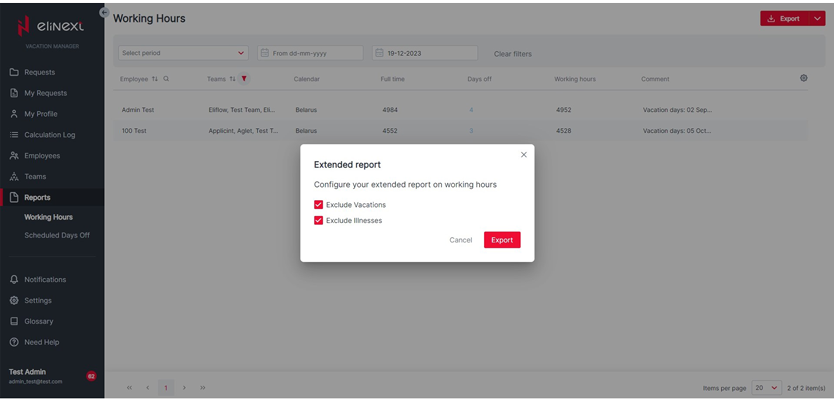Navigate to Calculation Log in sidebar

pos(49,134)
